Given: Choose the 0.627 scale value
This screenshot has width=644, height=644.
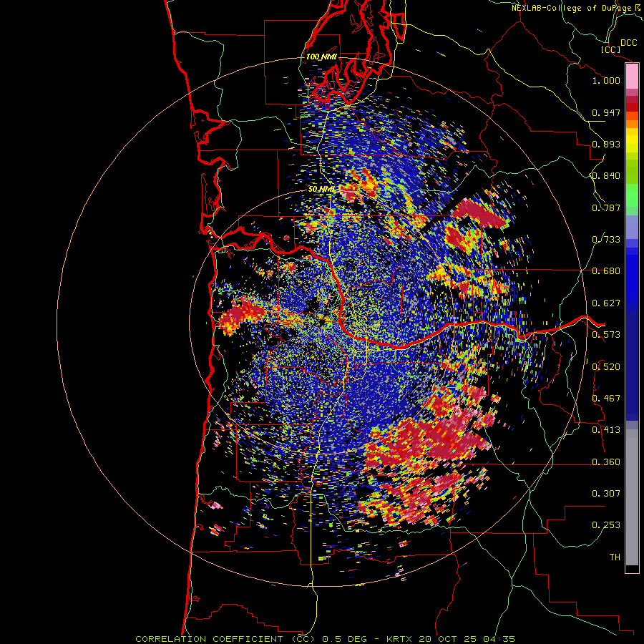Looking at the screenshot, I should coord(606,303).
